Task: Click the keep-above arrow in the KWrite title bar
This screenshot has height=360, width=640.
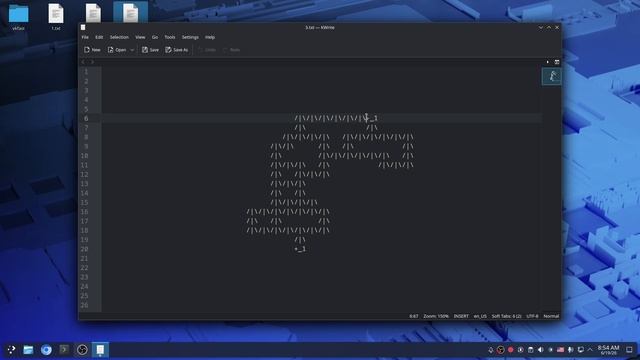Action: click(x=549, y=27)
